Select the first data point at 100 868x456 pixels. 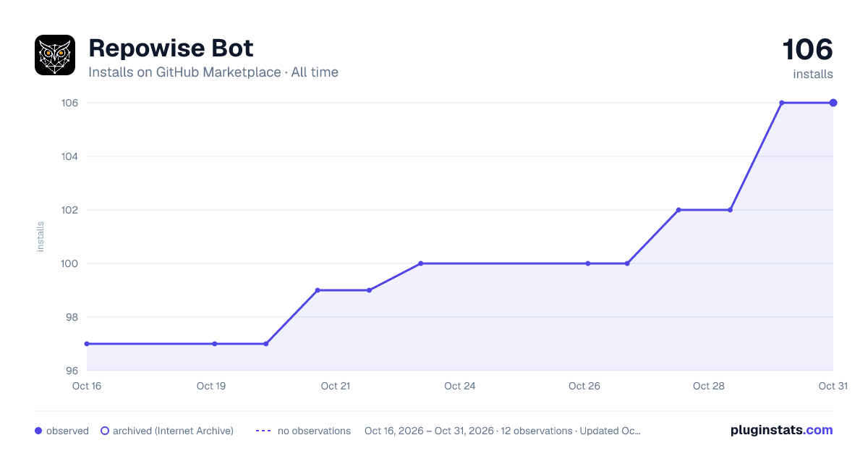420,263
